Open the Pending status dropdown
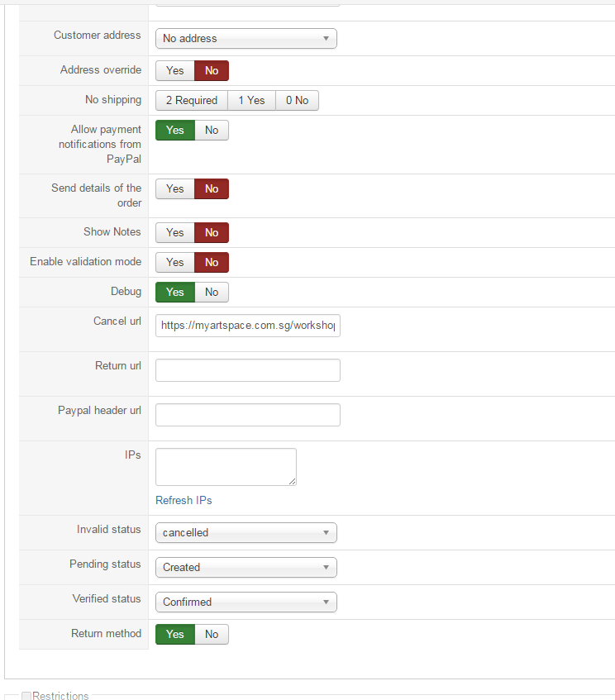The height and width of the screenshot is (700, 615). tap(246, 568)
